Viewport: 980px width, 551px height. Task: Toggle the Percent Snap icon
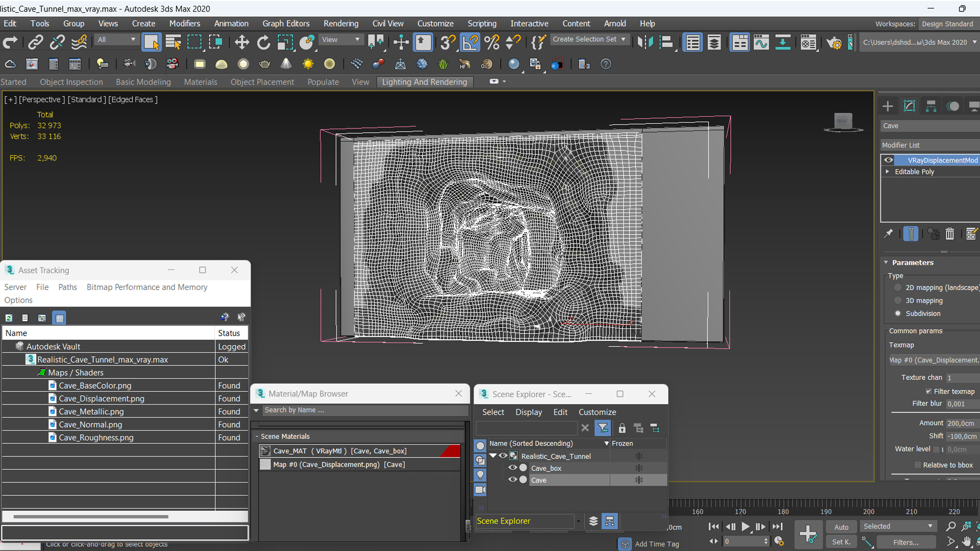[492, 42]
